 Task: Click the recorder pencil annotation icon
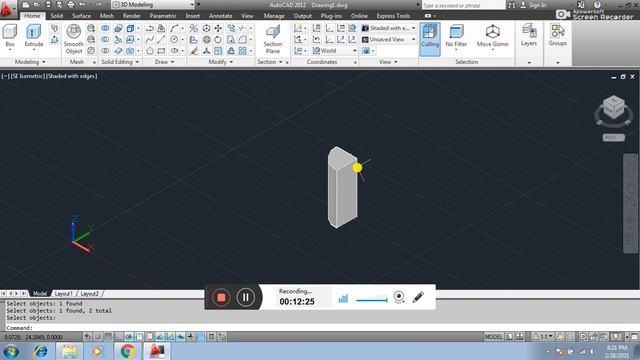point(418,297)
